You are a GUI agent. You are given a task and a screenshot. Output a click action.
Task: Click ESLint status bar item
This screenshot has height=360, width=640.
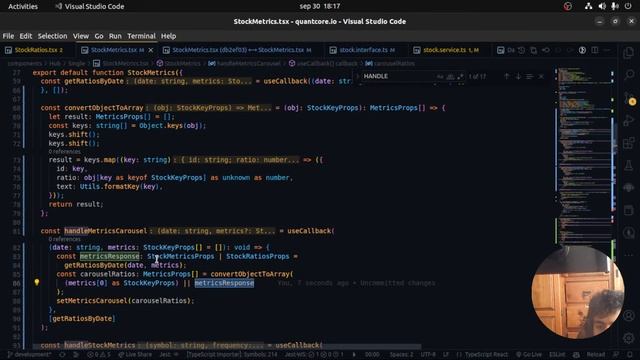coord(557,355)
